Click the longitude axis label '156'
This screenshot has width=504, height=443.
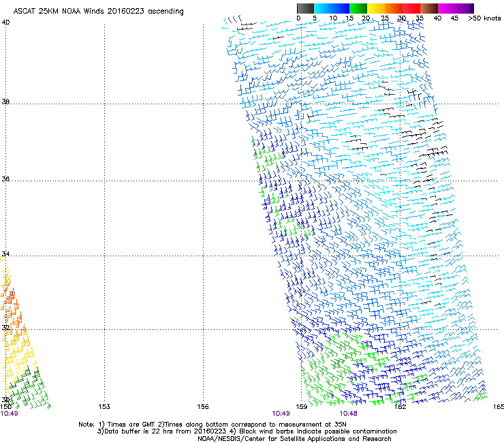click(x=203, y=407)
